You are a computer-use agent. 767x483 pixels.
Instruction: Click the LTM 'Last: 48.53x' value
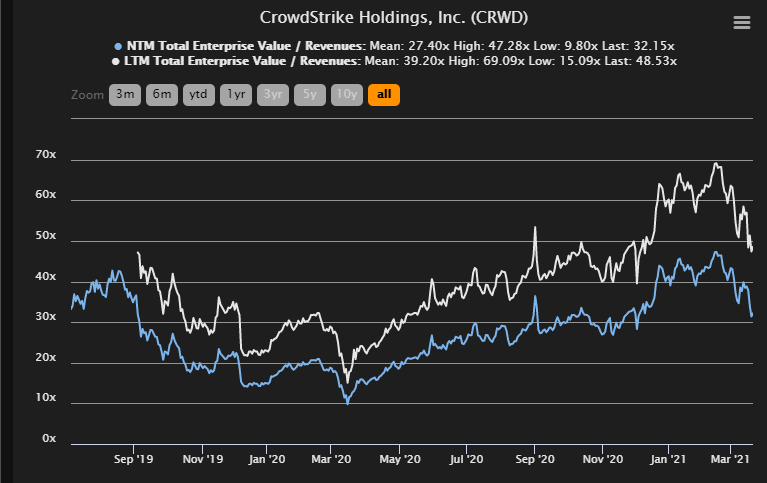(641, 61)
